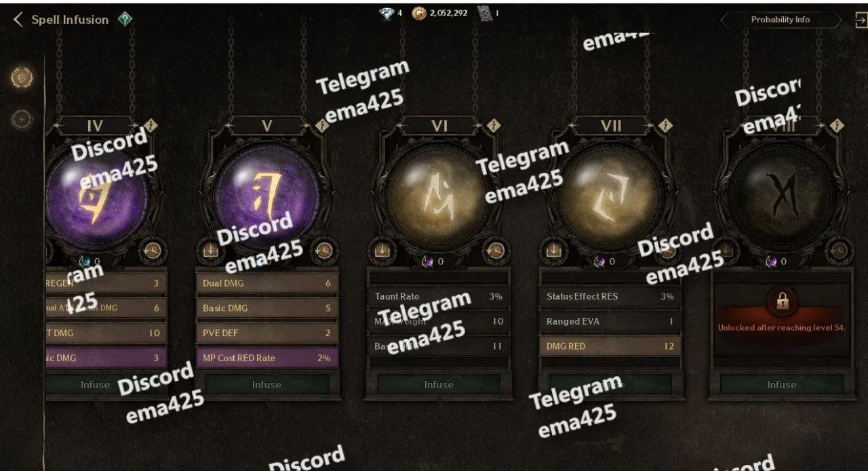Select the top sidebar emblem icon
868x471 pixels.
22,77
